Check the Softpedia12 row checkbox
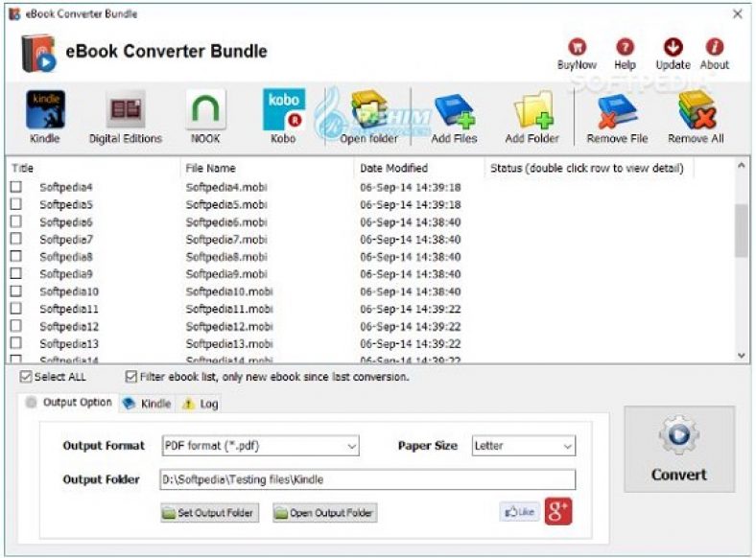 tap(16, 326)
